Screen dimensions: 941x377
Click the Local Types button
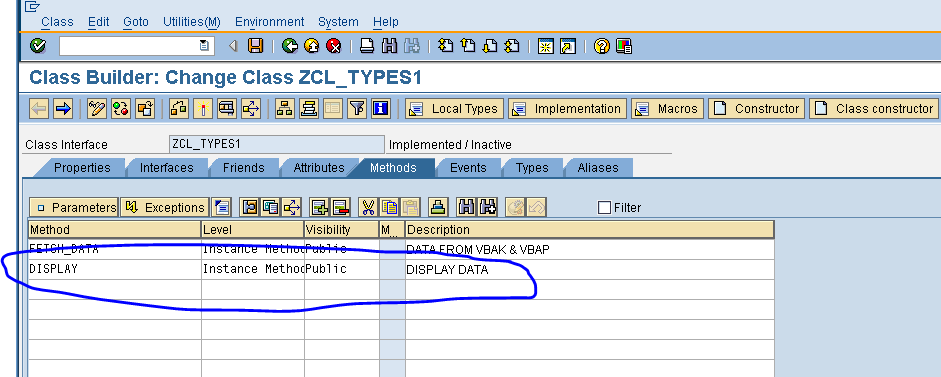point(454,109)
